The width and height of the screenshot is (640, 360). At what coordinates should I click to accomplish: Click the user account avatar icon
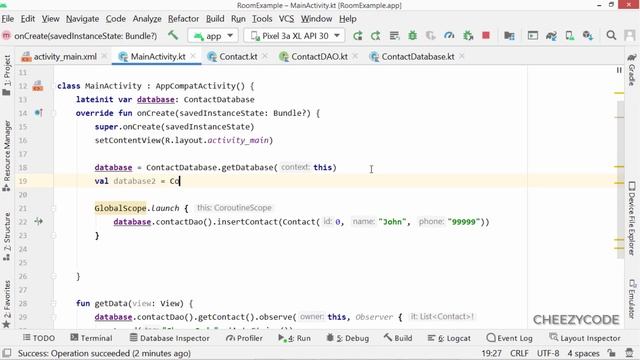(630, 36)
